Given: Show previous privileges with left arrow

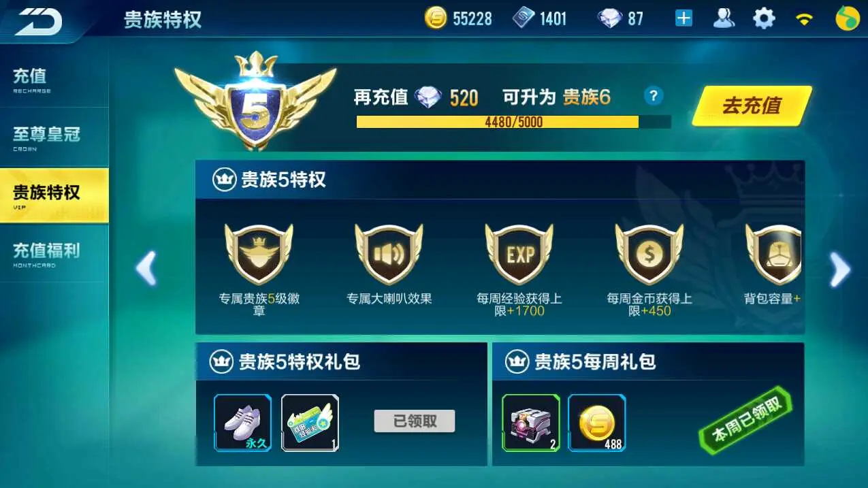Looking at the screenshot, I should point(146,268).
